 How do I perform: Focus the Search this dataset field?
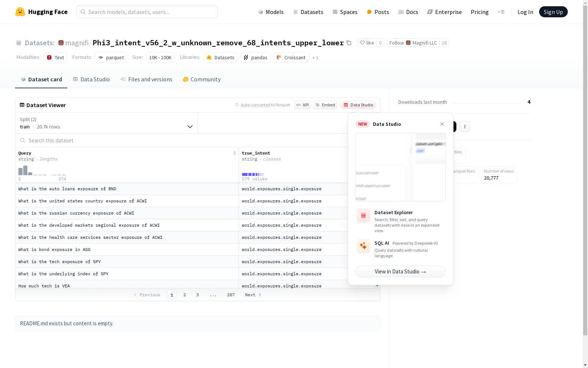(182, 140)
